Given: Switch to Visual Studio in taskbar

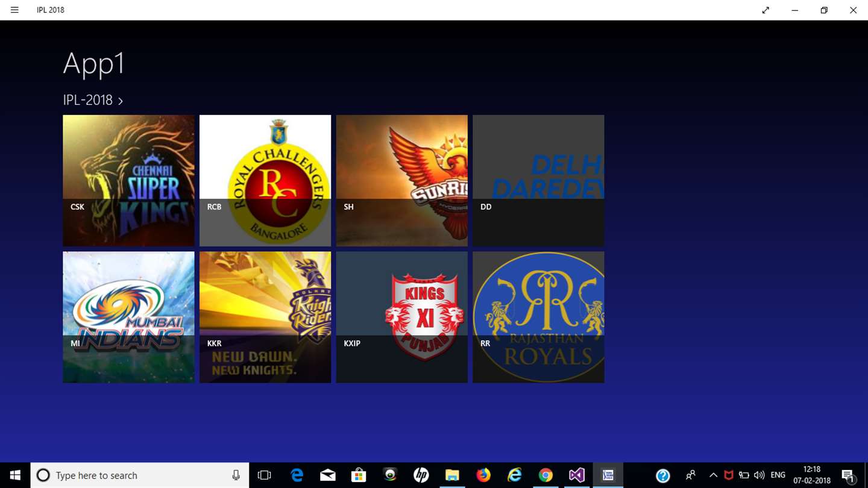Looking at the screenshot, I should click(x=576, y=475).
